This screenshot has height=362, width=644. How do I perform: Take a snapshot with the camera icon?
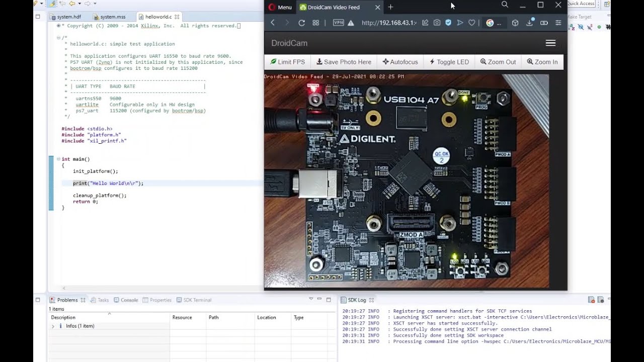(437, 23)
